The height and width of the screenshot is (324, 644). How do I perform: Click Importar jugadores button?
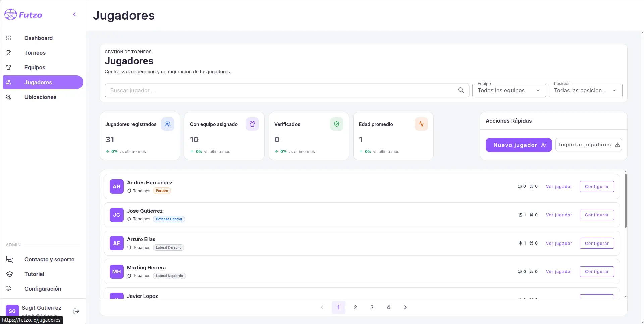pos(588,145)
